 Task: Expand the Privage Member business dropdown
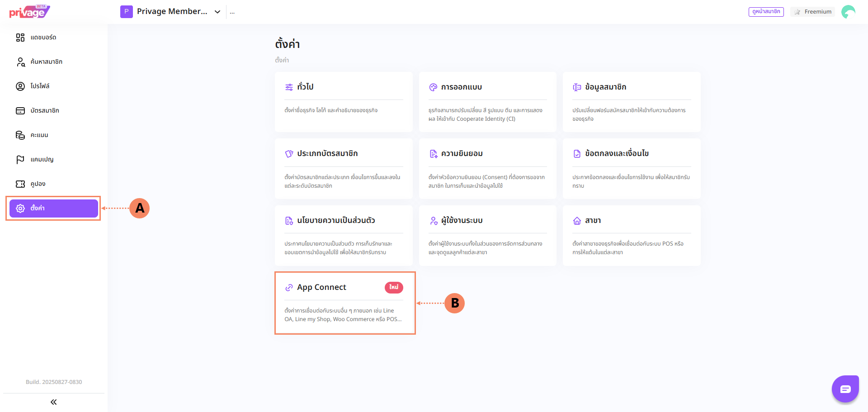pyautogui.click(x=217, y=12)
